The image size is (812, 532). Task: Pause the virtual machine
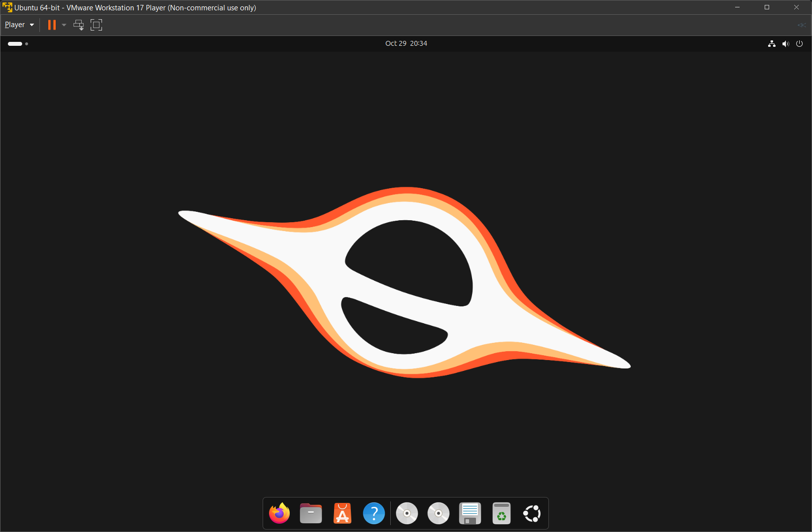click(x=52, y=25)
